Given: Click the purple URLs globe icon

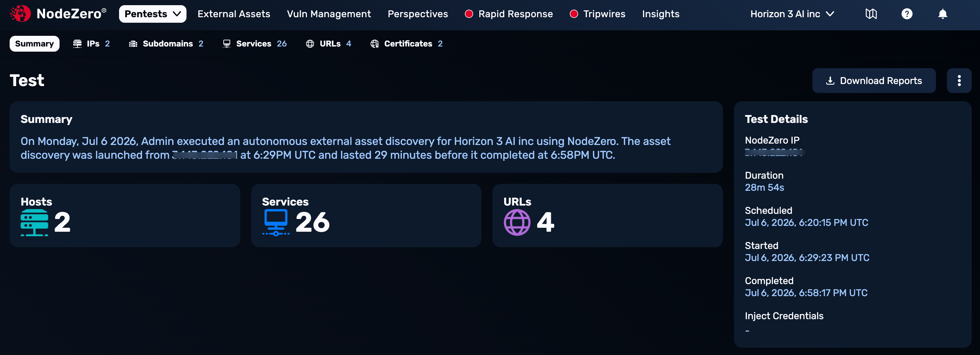Looking at the screenshot, I should pyautogui.click(x=517, y=222).
